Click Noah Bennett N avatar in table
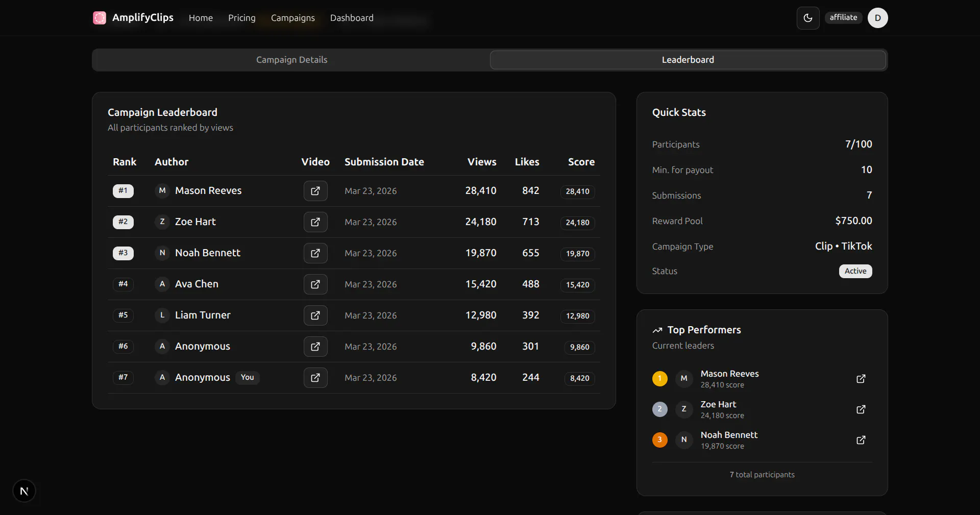This screenshot has height=515, width=980. (162, 253)
